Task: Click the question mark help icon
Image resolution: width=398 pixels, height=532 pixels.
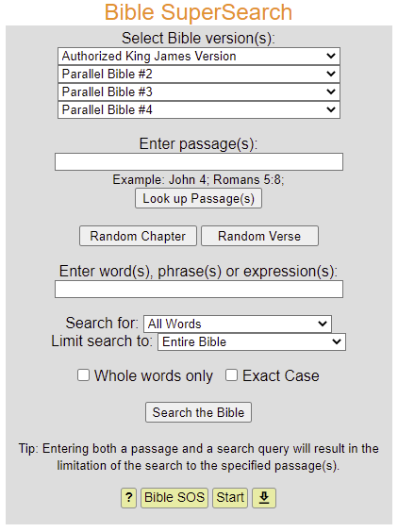Action: click(x=128, y=498)
